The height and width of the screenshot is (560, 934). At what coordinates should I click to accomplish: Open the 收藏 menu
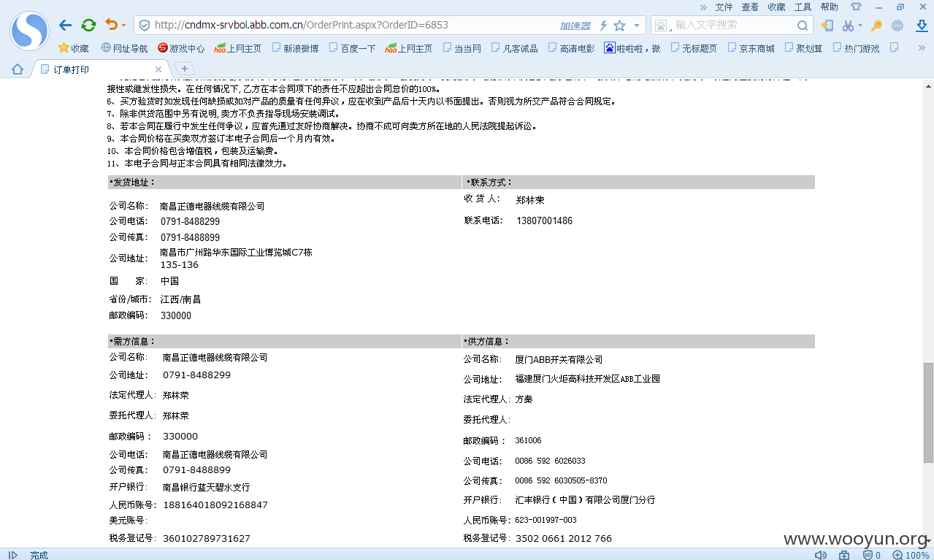(x=776, y=7)
